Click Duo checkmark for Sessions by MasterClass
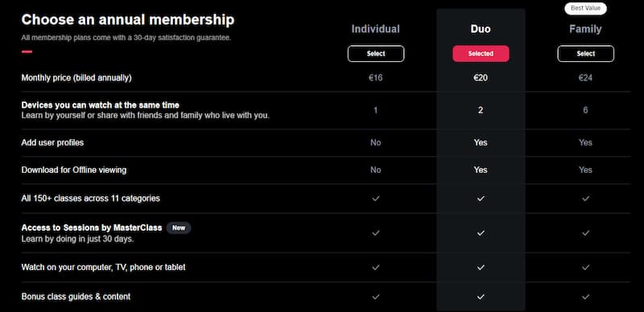 click(x=481, y=233)
